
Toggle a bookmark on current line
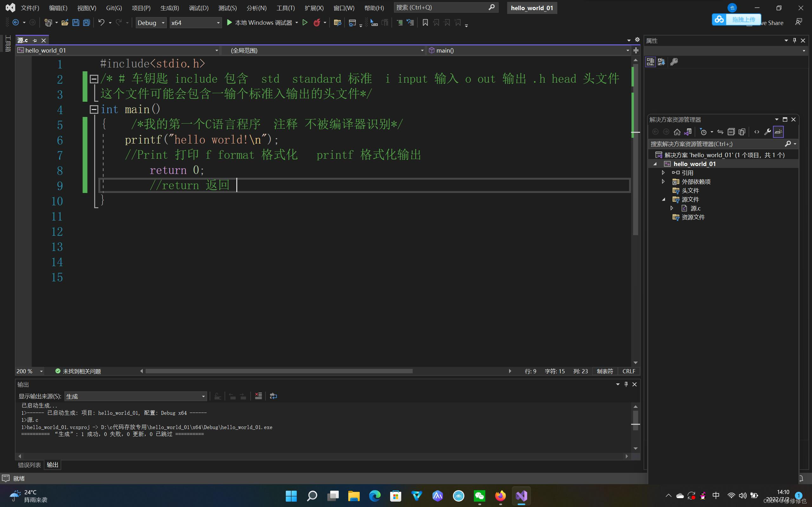[x=425, y=22]
